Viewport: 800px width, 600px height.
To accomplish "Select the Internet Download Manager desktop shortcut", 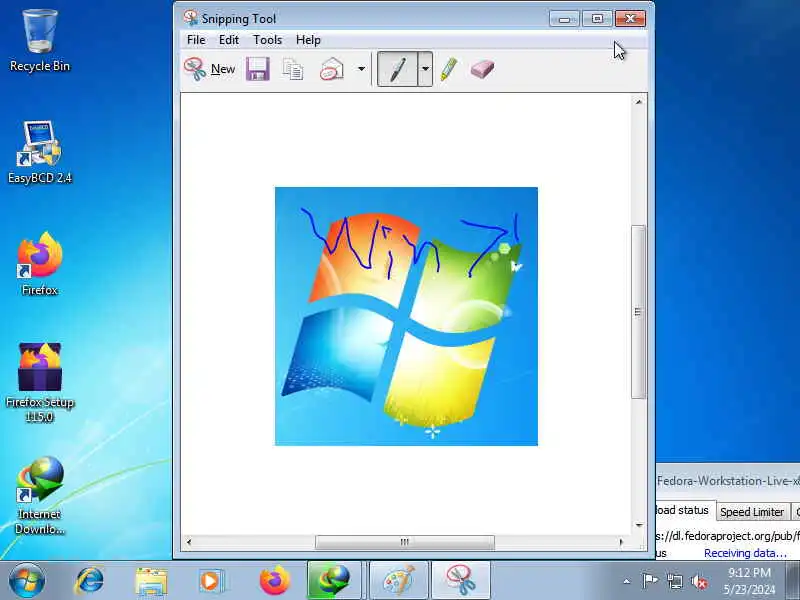I will point(40,495).
